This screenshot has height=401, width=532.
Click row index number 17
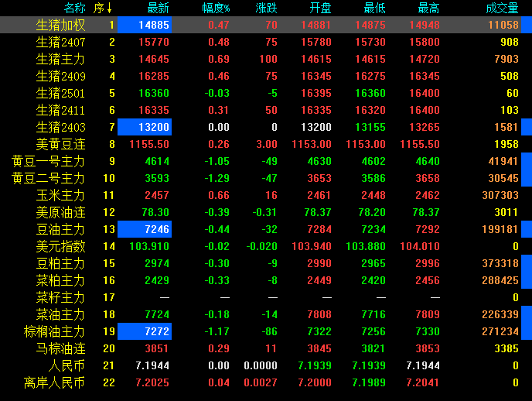coord(109,297)
